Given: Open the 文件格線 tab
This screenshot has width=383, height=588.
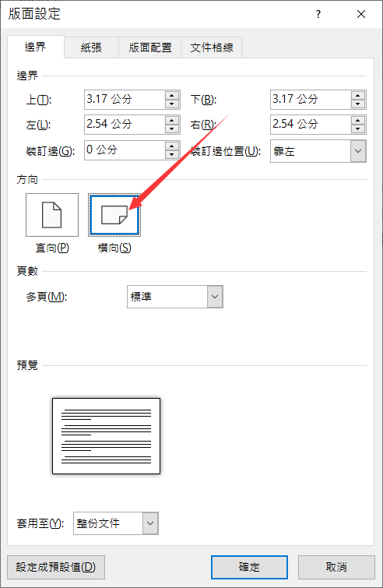Looking at the screenshot, I should (x=212, y=48).
